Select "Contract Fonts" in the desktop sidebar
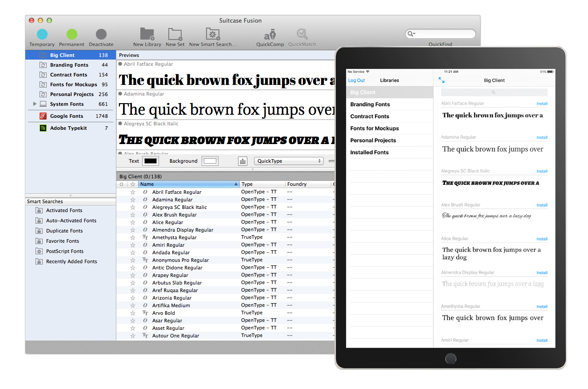 (x=68, y=75)
